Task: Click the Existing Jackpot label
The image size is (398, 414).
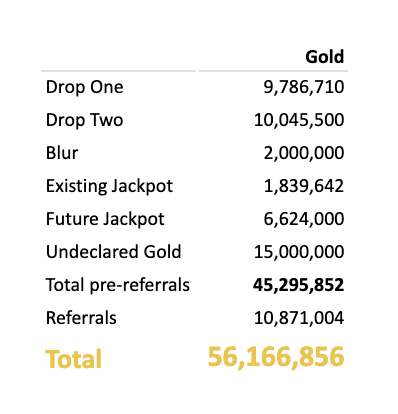Action: (x=110, y=186)
